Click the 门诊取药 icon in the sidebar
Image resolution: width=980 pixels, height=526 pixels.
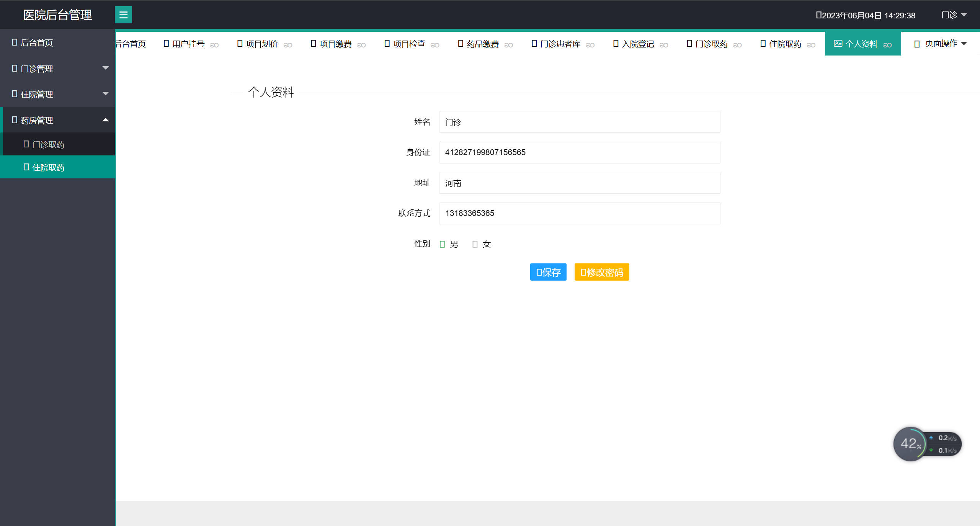[26, 144]
